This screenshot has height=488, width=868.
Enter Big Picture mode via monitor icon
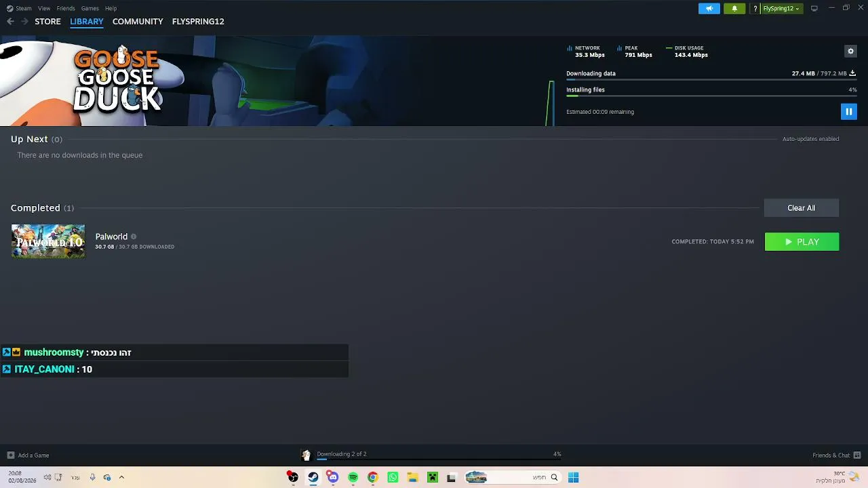(814, 8)
